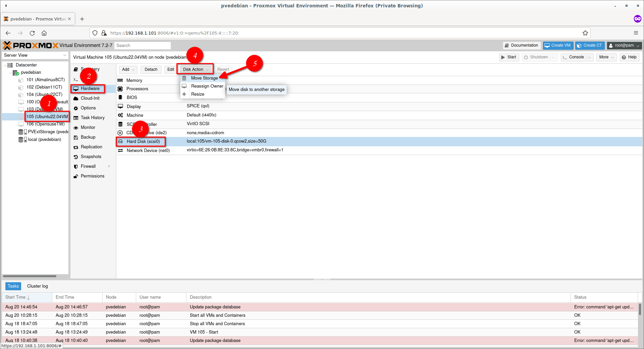Click Create VM button
The height and width of the screenshot is (349, 644).
(x=558, y=45)
